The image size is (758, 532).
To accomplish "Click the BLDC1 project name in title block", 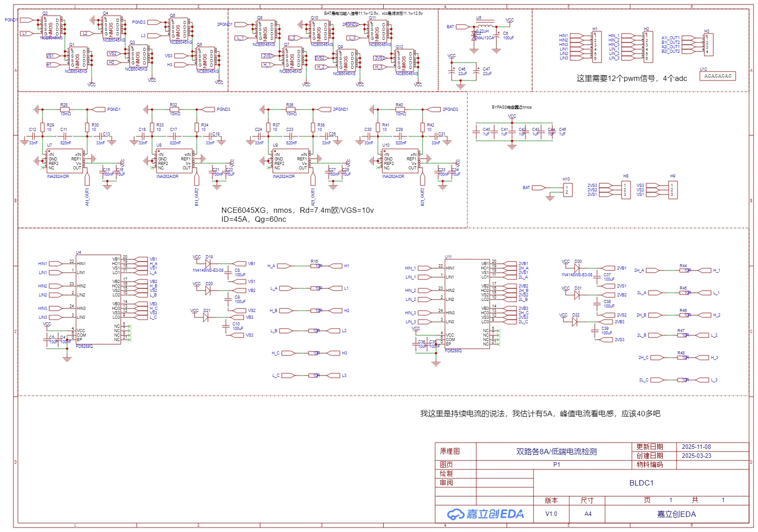I will point(641,483).
